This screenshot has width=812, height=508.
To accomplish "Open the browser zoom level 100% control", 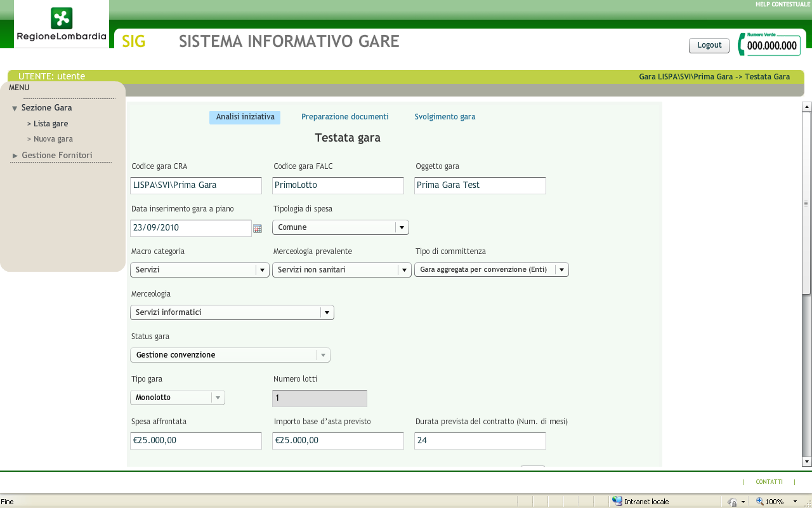I will (x=776, y=501).
